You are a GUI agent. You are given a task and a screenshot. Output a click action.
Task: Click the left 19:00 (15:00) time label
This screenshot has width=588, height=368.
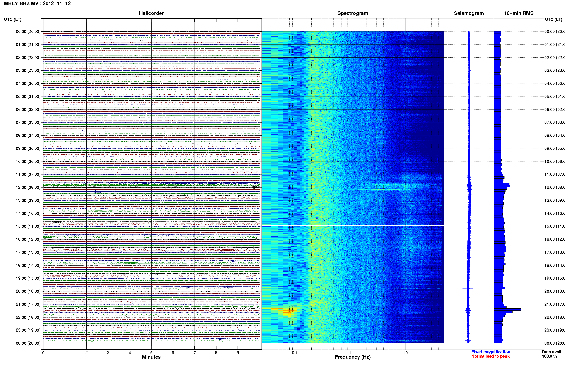(x=28, y=278)
